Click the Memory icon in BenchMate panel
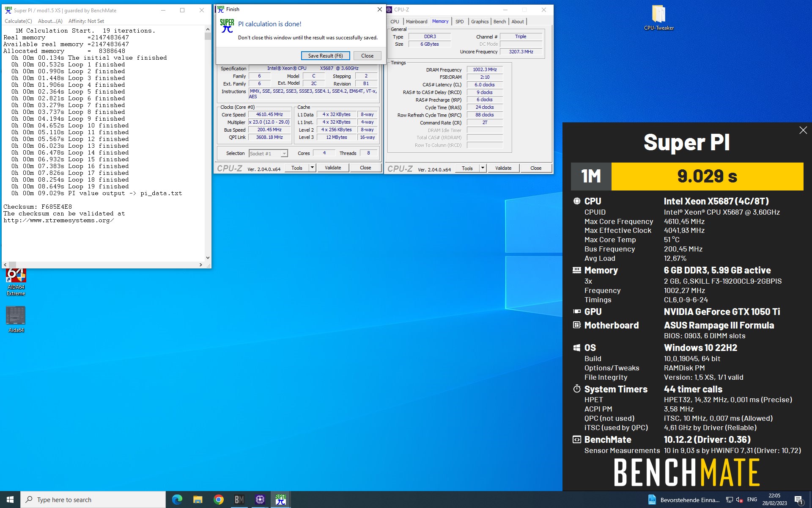Viewport: 812px width, 508px height. 577,270
